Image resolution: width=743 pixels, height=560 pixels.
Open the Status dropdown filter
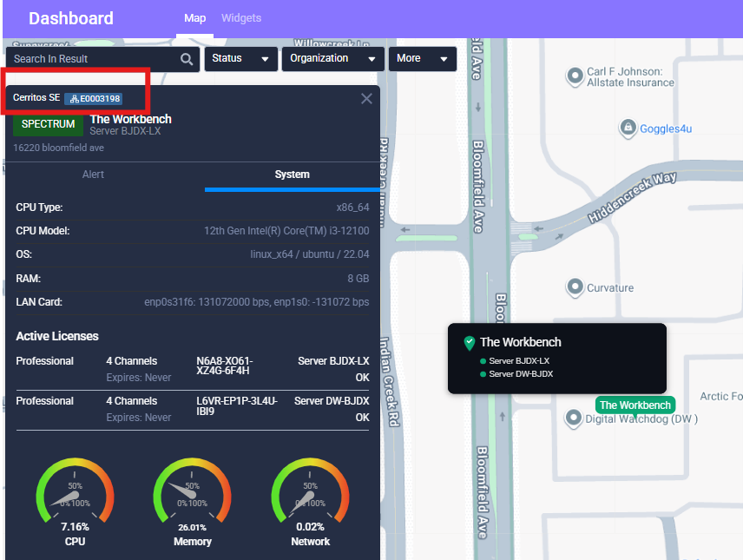240,59
